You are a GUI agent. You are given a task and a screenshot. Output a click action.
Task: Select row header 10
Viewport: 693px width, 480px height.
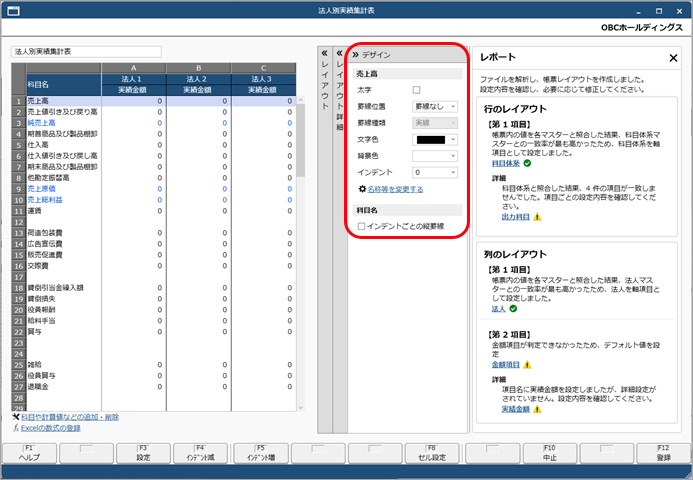pyautogui.click(x=19, y=200)
